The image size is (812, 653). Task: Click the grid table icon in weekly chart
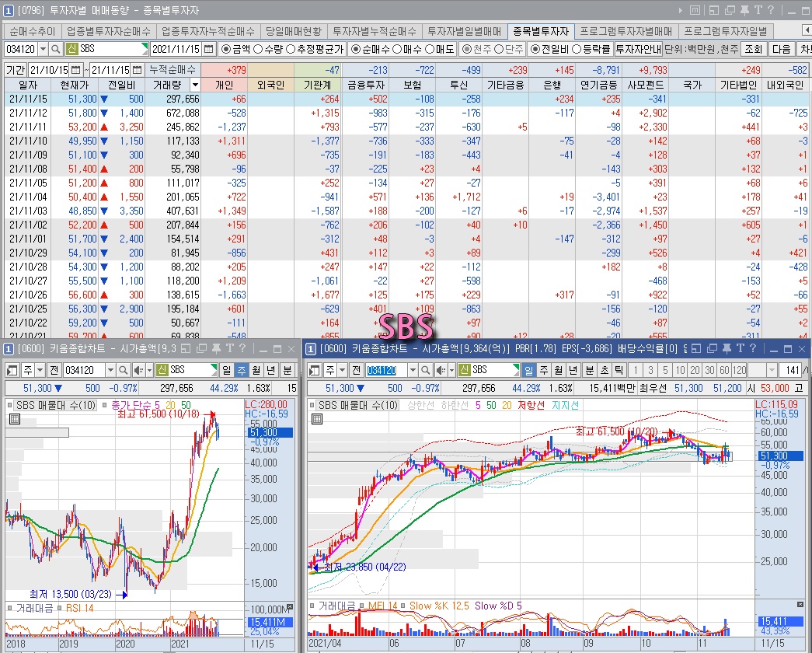point(15,419)
